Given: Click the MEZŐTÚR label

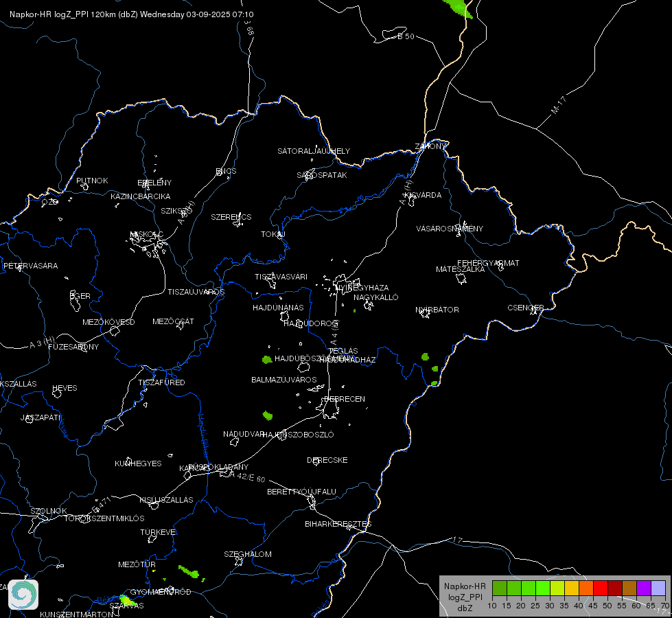Looking at the screenshot, I should pos(137,564).
